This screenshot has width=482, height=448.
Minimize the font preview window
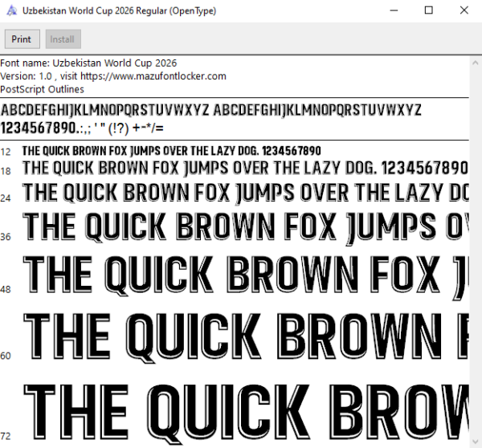(394, 10)
